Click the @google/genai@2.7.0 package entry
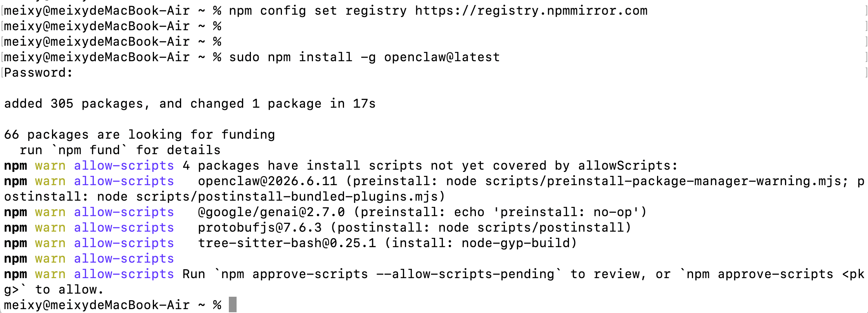The width and height of the screenshot is (868, 313). [271, 212]
